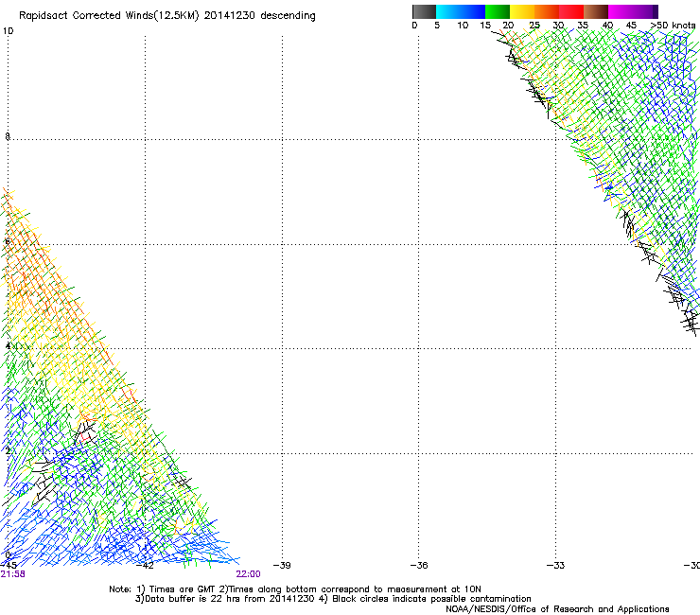Viewport: 700px width, 615px height.
Task: Click the longitude axis label '-33'
Action: (x=556, y=565)
